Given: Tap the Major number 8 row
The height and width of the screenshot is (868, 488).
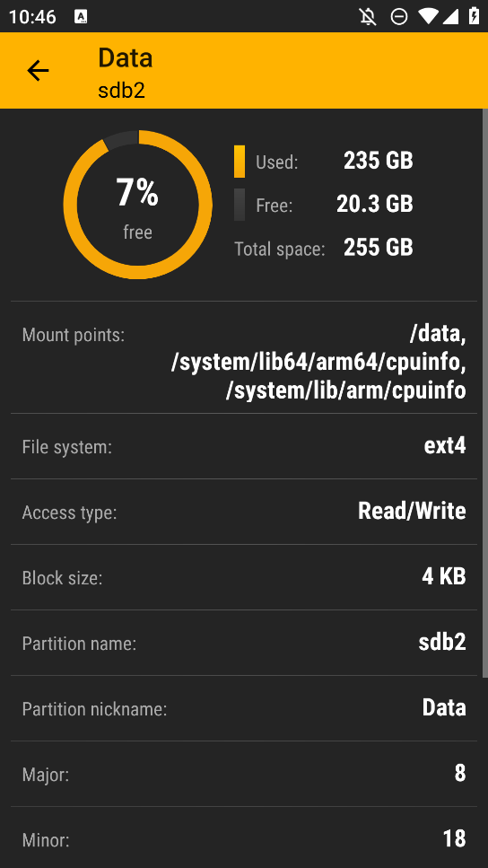Looking at the screenshot, I should pos(244,775).
